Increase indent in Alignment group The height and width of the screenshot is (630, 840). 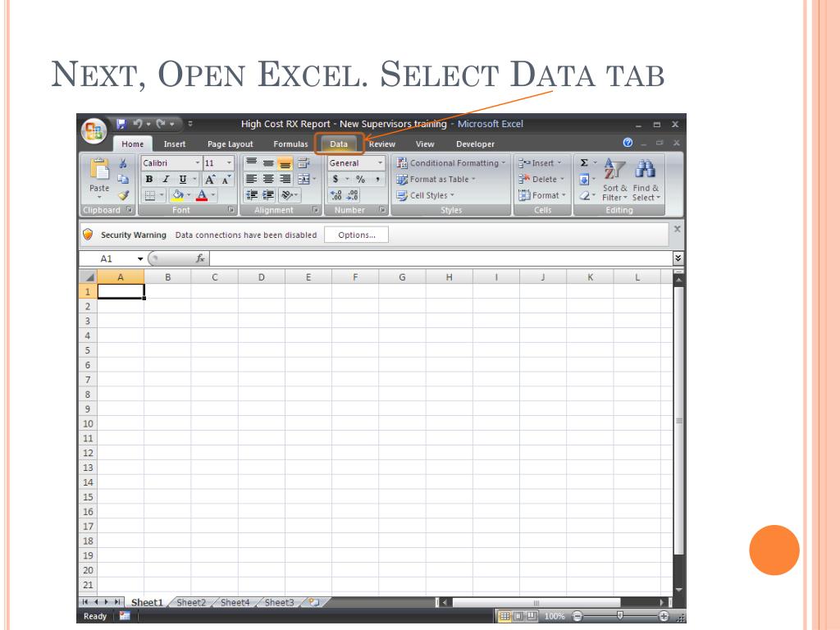268,195
